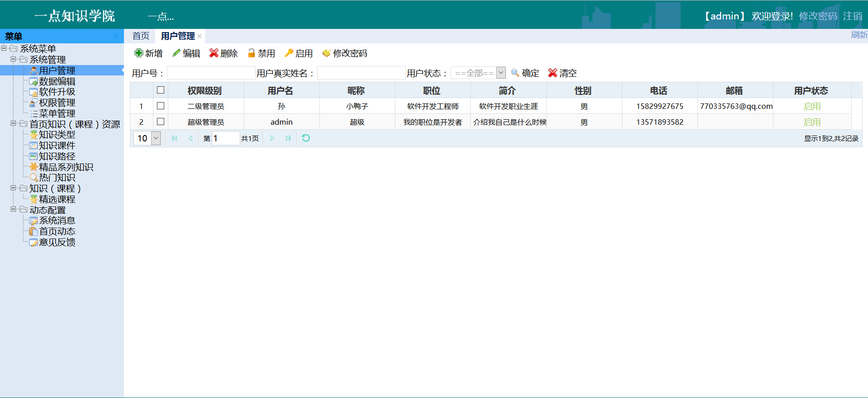The width and height of the screenshot is (868, 398).
Task: Click the red X 删除 icon
Action: tap(214, 53)
